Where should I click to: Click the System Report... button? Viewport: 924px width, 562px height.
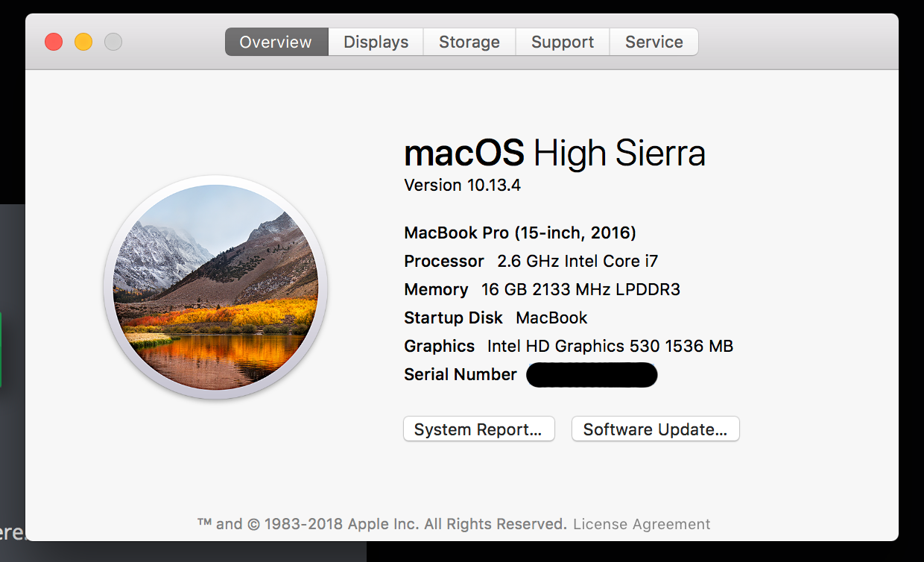[x=479, y=429]
